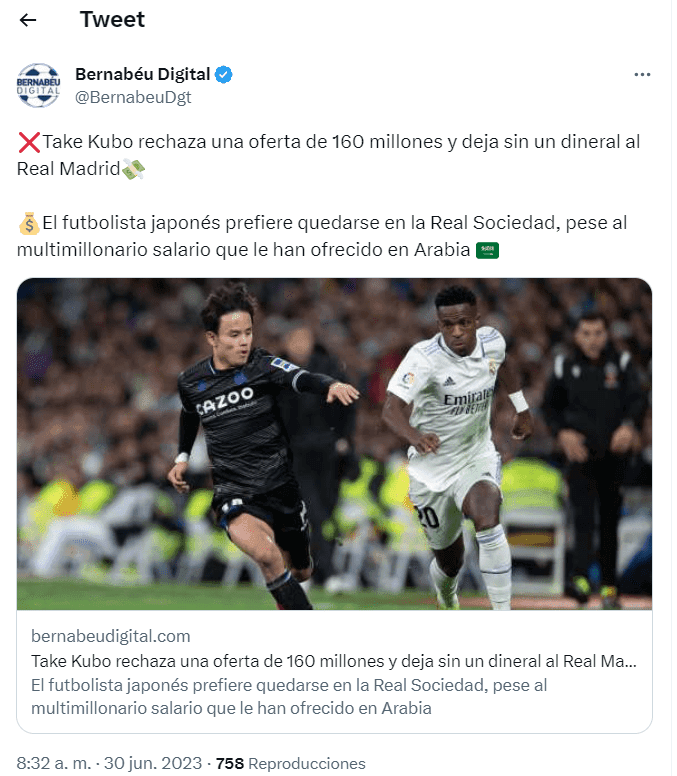Click the 30 jun. 2023 date
677x776 pixels.
click(x=153, y=763)
